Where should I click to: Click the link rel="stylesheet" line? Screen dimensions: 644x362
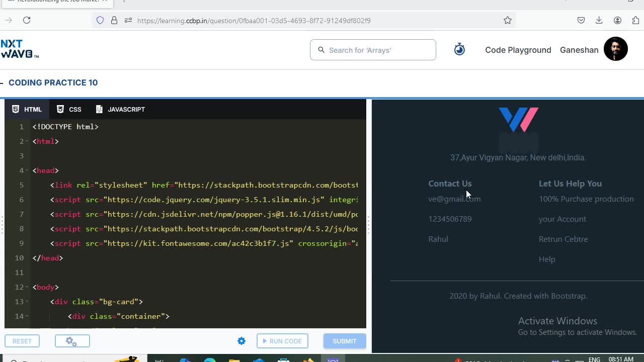pyautogui.click(x=204, y=185)
